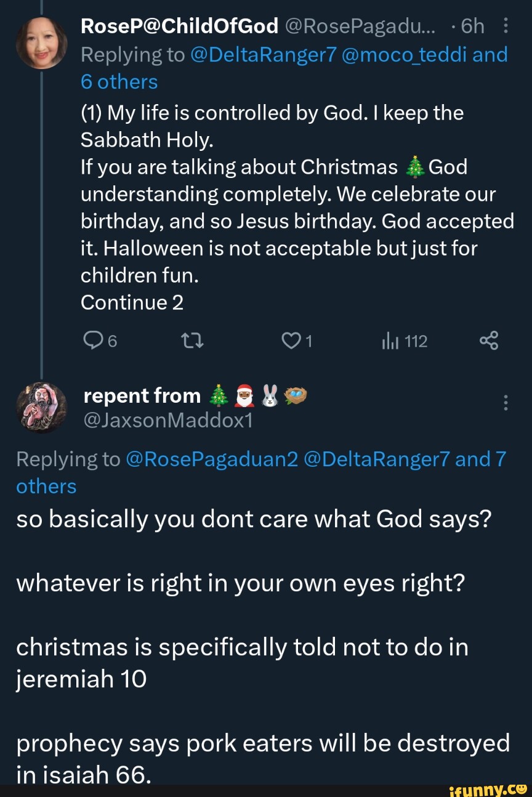Open the @RosePagaduan2 mention link
This screenshot has height=797, width=532.
[212, 459]
